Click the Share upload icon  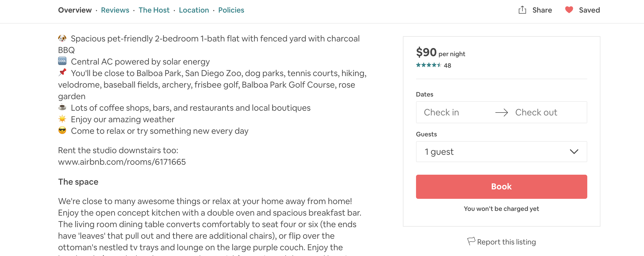tap(522, 10)
